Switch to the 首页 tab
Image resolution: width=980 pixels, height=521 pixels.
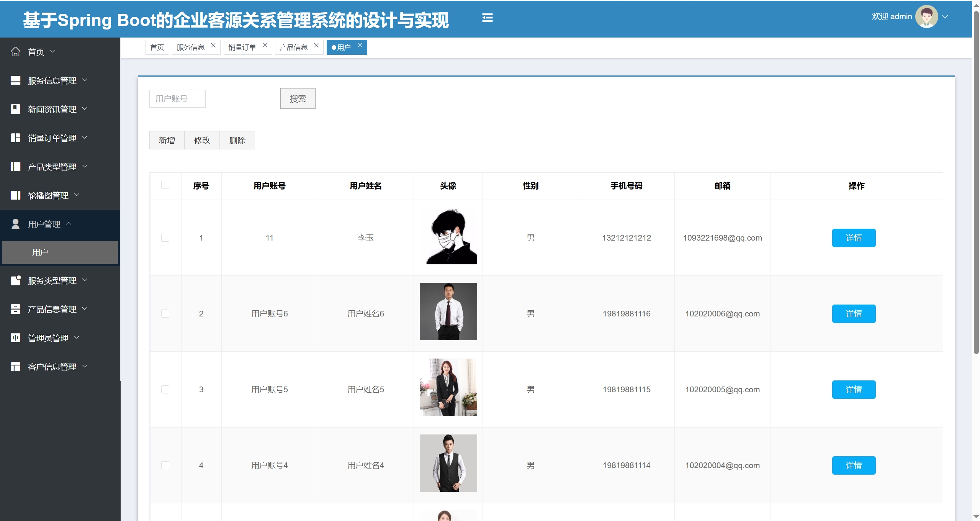click(x=157, y=48)
